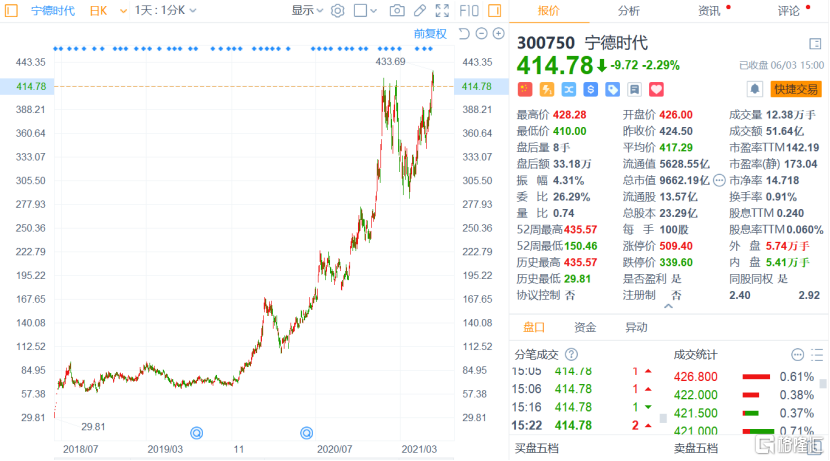The height and width of the screenshot is (461, 830).
Task: Click first event marker on time axis
Action: (196, 433)
